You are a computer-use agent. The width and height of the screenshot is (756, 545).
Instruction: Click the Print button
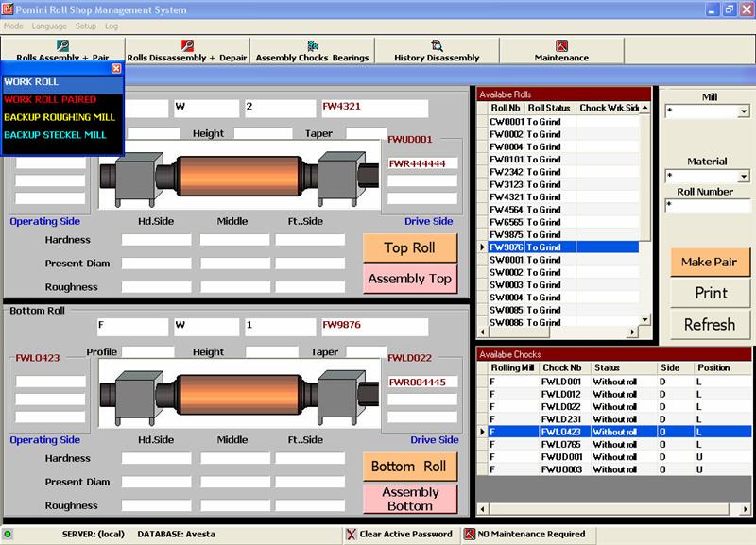(711, 294)
